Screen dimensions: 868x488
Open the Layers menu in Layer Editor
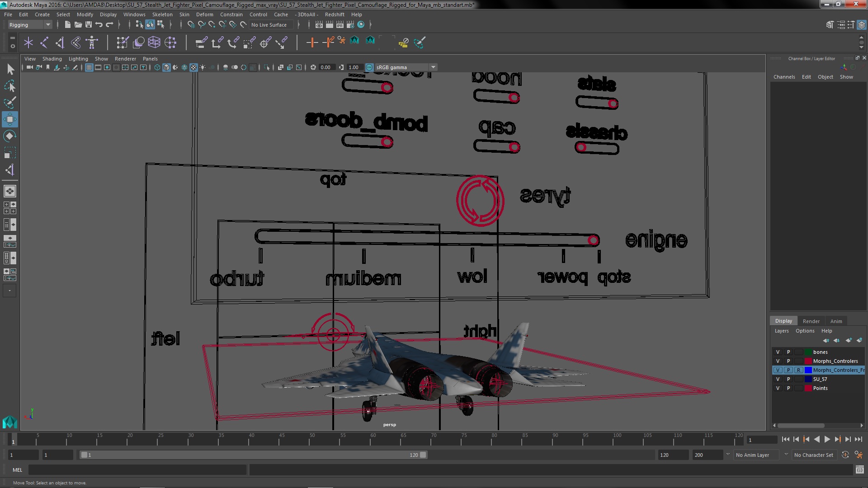coord(782,331)
